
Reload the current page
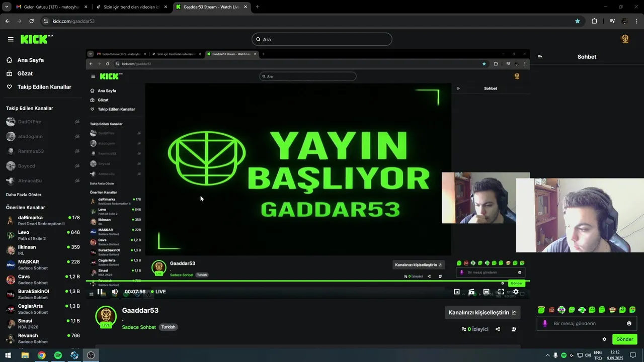(x=31, y=21)
